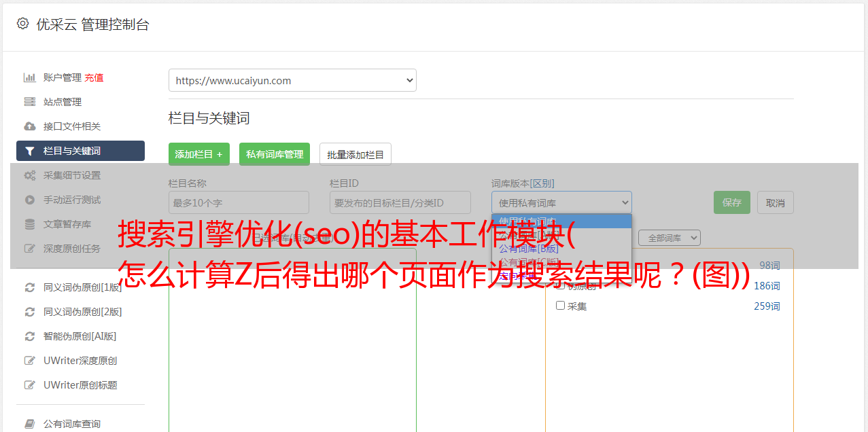Click the gear icon beside 优采云 管理控制台
Screen dimensions: 868x432
pos(22,24)
